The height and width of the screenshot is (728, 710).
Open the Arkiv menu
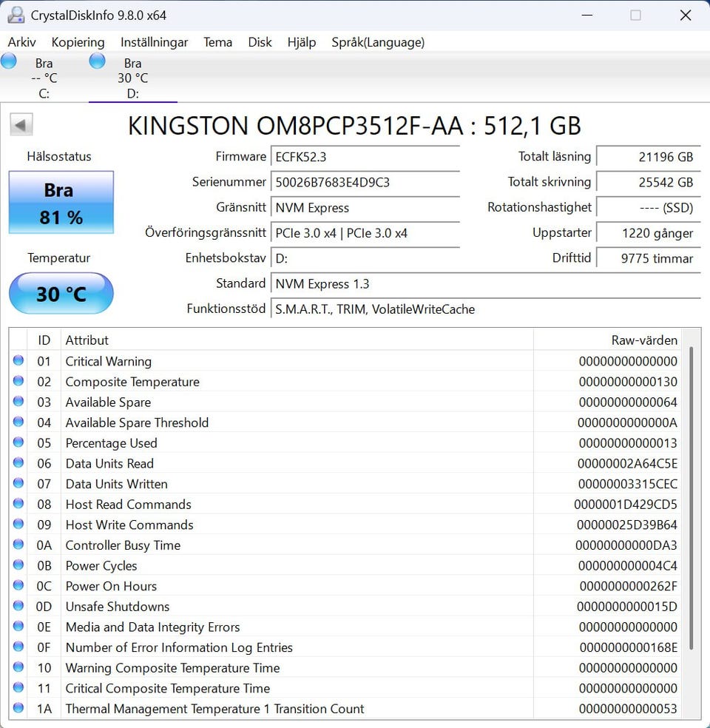coord(21,42)
